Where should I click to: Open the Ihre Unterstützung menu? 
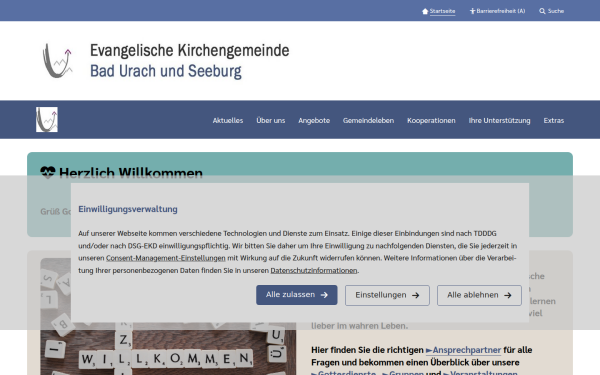(x=499, y=121)
